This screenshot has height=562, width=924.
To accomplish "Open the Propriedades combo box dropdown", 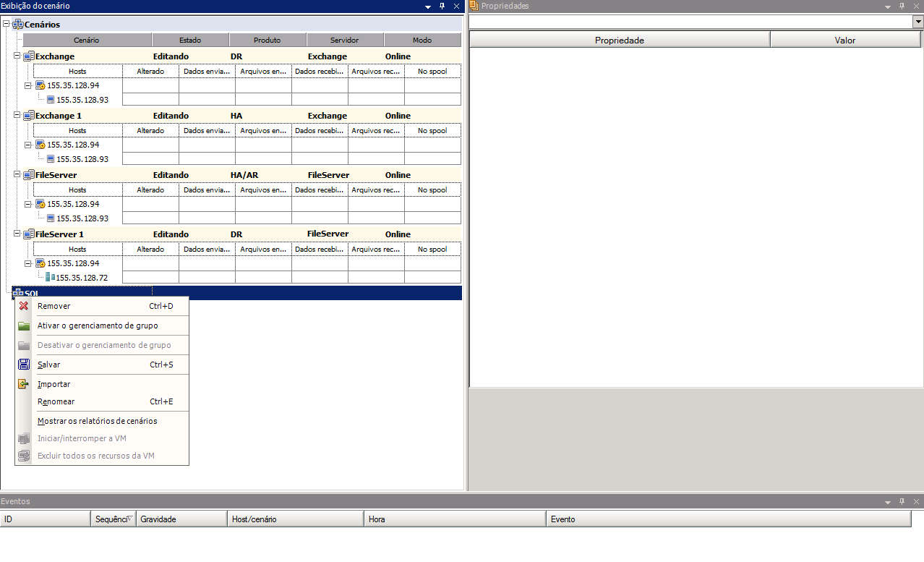I will (918, 22).
